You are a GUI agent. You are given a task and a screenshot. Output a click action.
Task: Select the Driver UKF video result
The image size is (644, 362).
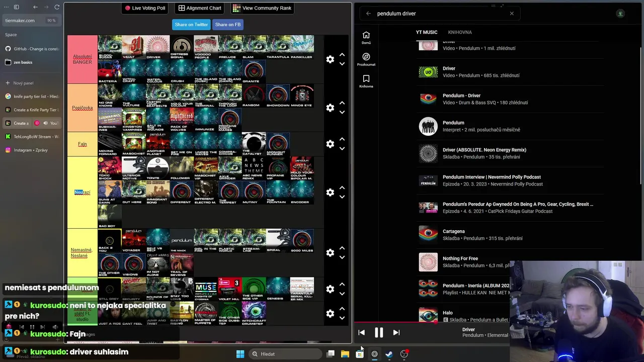(x=509, y=72)
